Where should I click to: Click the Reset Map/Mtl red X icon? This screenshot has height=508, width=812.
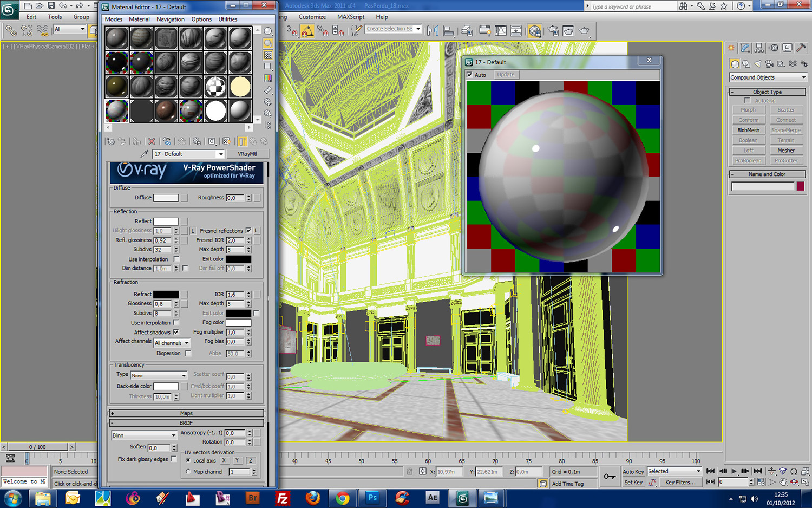[x=152, y=141]
